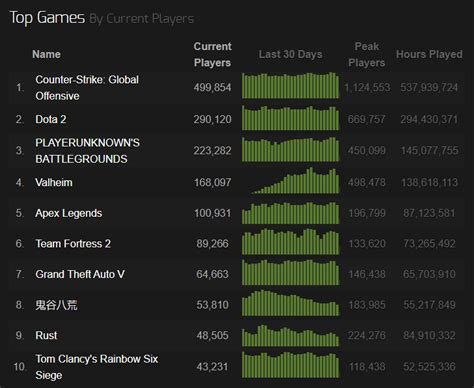Click the Name column header

[46, 54]
